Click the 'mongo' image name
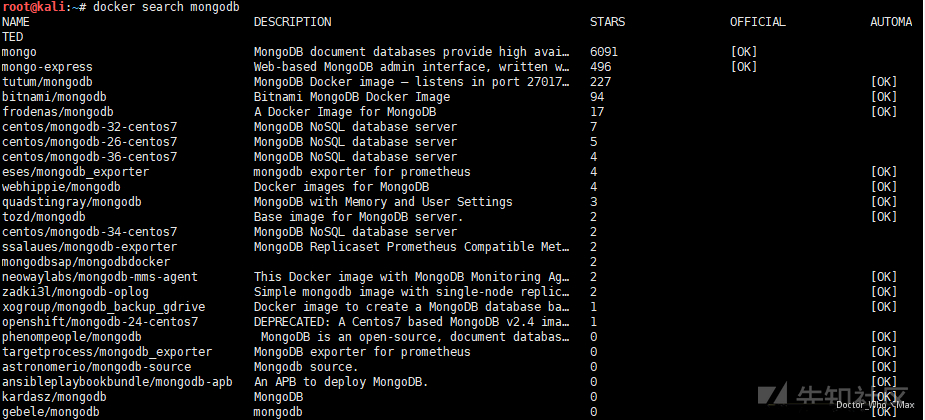The image size is (925, 420). (19, 52)
